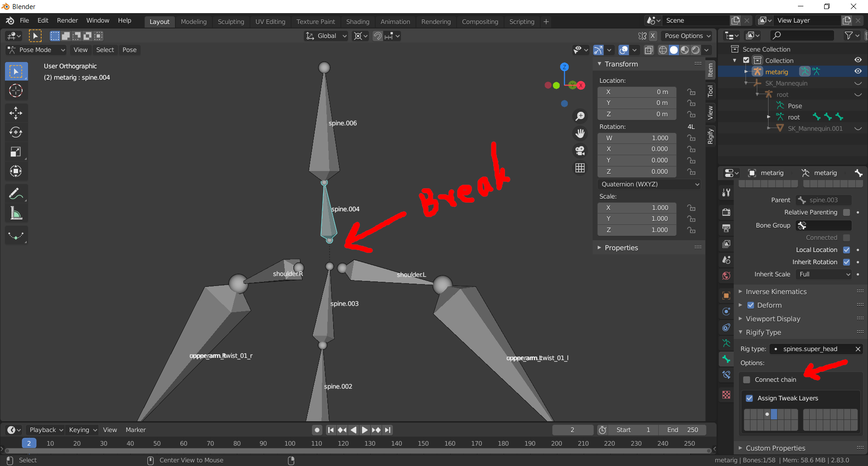Viewport: 868px width, 466px height.
Task: Toggle the camera view icon
Action: tap(580, 151)
